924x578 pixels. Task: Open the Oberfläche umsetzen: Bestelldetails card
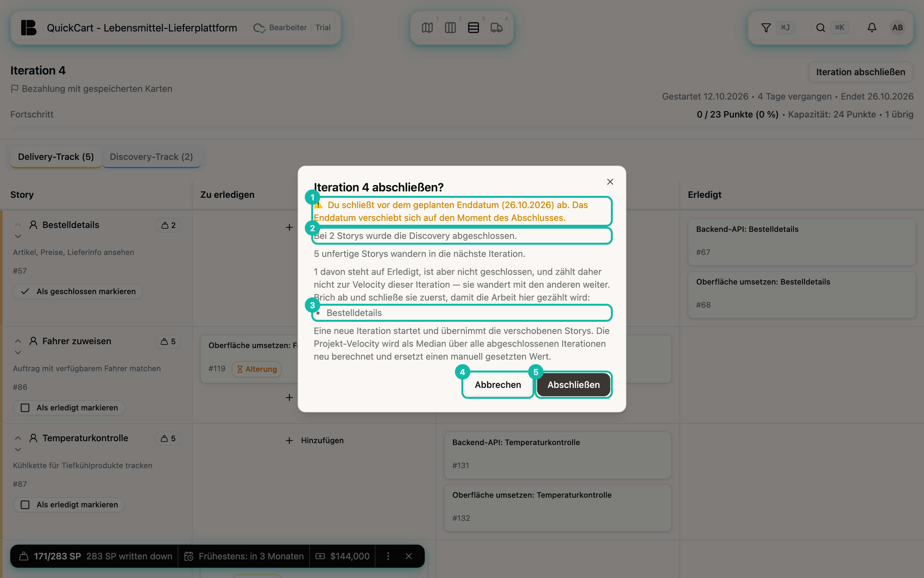click(x=801, y=295)
